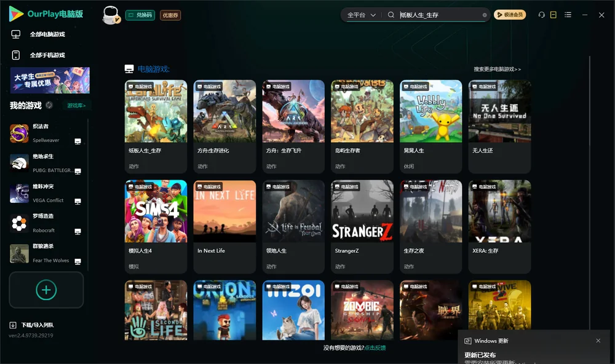Image resolution: width=615 pixels, height=364 pixels.
Task: Select 维Ga冲突 VEGA Conflict game icon
Action: tap(19, 193)
